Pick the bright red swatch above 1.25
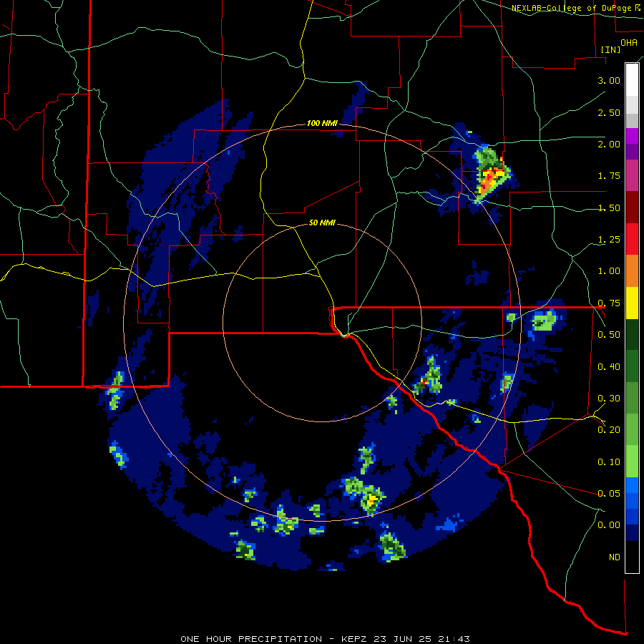This screenshot has width=644, height=644. click(x=632, y=239)
